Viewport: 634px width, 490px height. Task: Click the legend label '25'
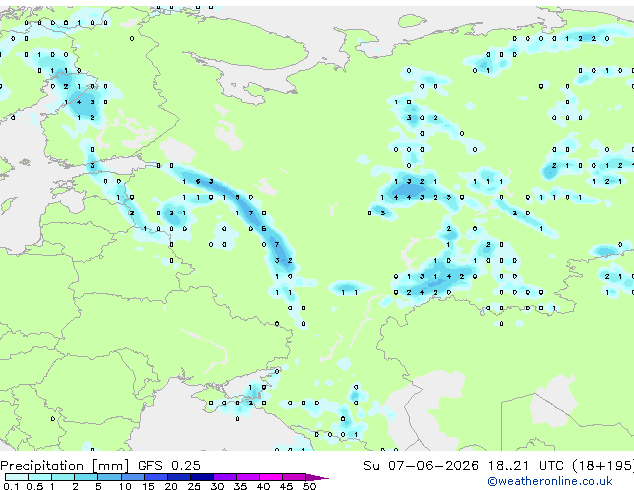pyautogui.click(x=194, y=486)
